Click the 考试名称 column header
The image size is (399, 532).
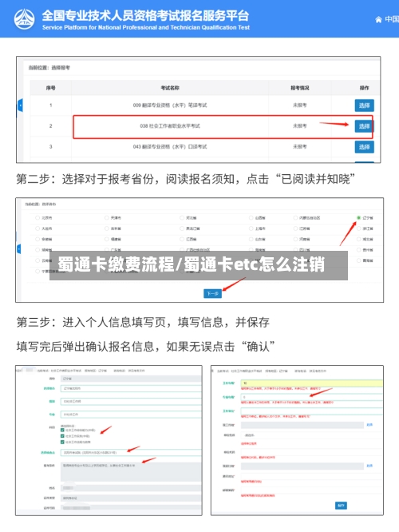(x=170, y=88)
